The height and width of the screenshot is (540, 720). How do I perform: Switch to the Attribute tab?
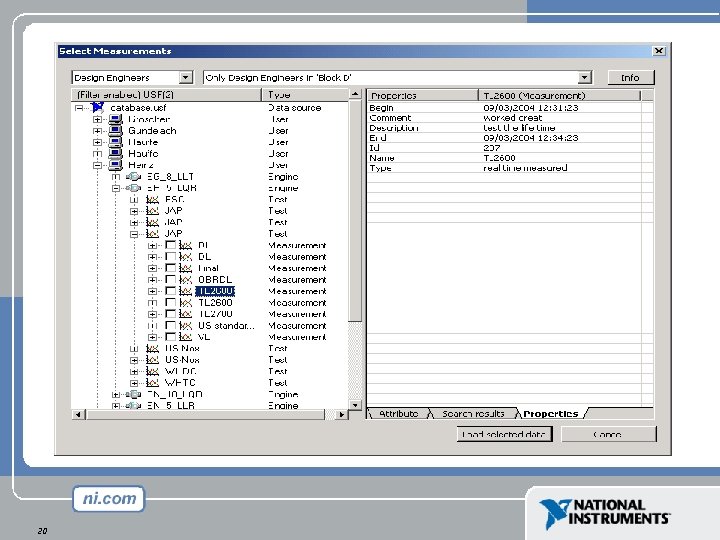click(x=399, y=414)
